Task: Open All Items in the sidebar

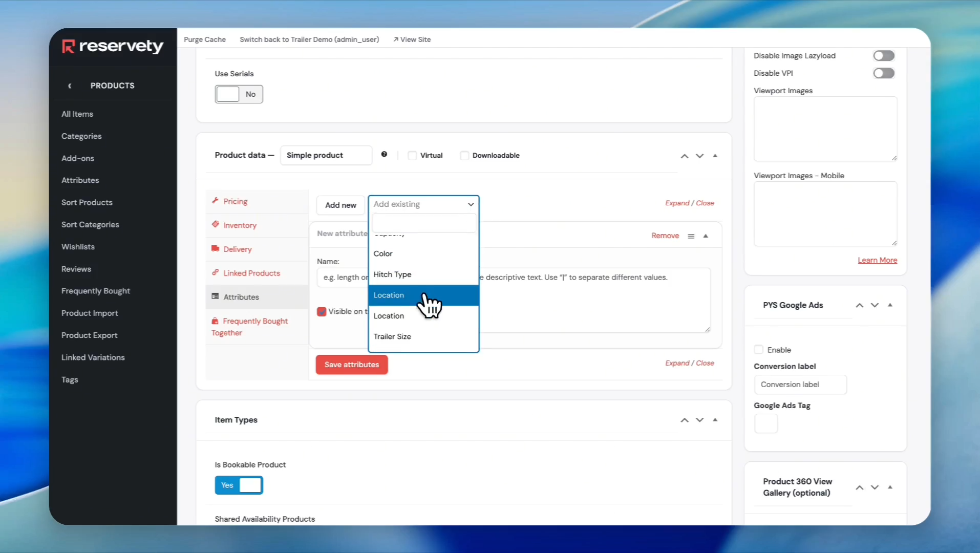Action: point(77,114)
